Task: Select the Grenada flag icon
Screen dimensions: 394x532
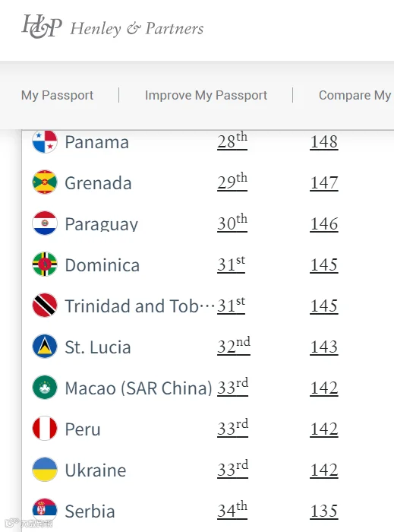Action: [x=45, y=182]
